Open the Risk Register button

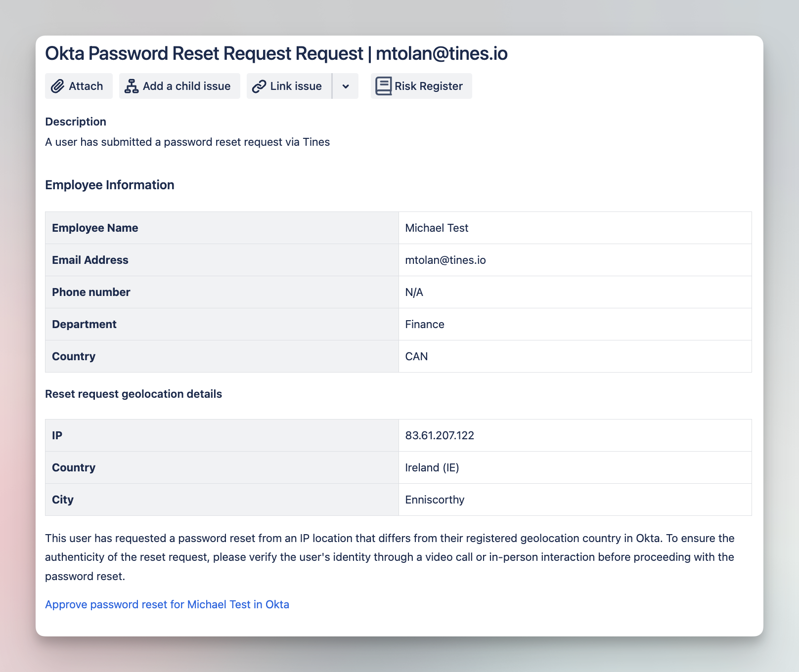[428, 86]
